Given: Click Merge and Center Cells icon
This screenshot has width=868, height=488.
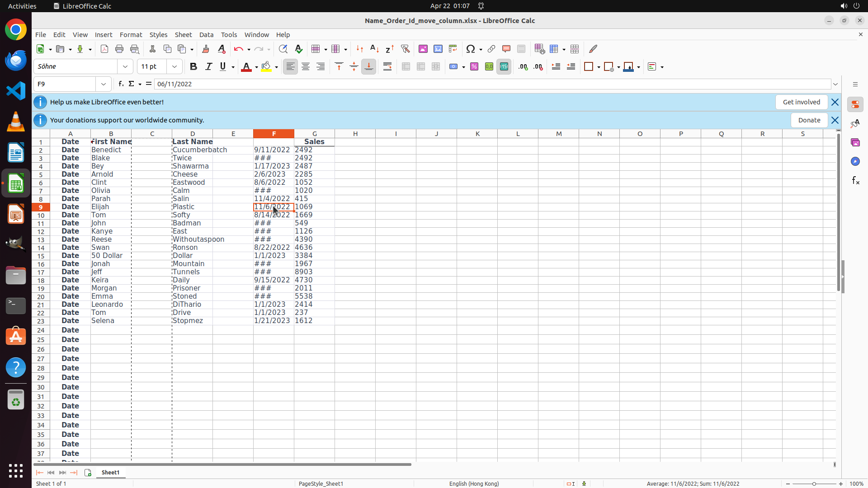Looking at the screenshot, I should pyautogui.click(x=406, y=67).
